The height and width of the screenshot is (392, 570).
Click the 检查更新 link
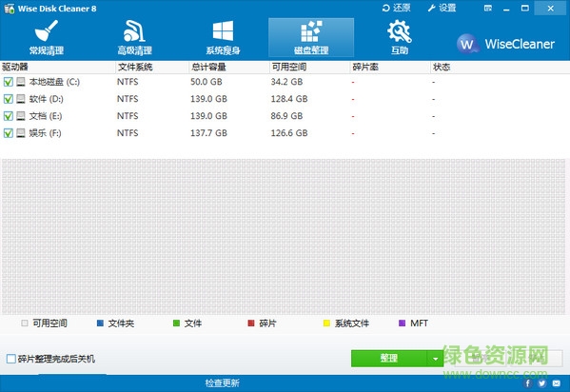coord(222,382)
